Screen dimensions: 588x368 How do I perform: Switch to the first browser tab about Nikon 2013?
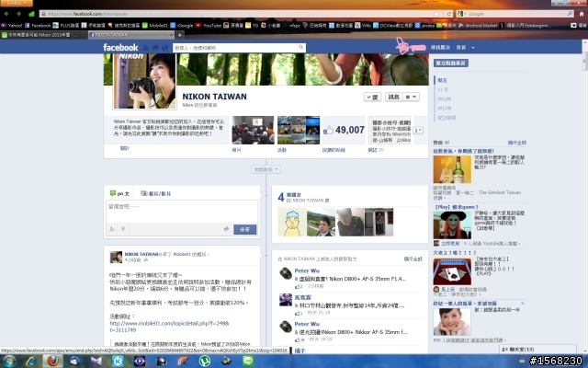[44, 35]
